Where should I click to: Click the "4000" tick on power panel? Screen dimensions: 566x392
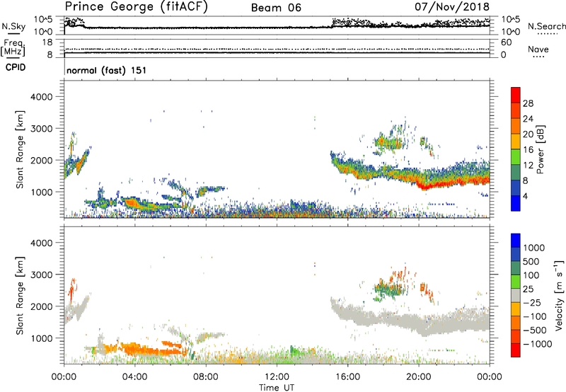coord(41,97)
